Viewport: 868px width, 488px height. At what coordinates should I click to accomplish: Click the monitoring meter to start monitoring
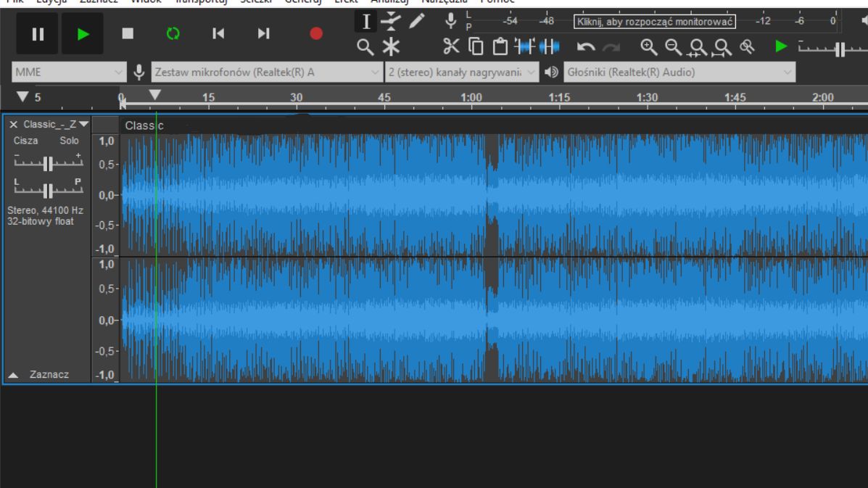[654, 22]
